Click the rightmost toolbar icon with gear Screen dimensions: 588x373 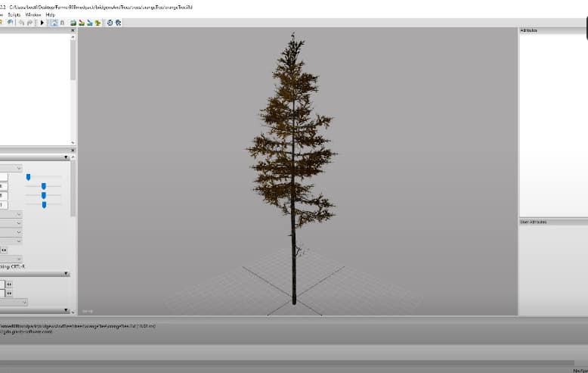pyautogui.click(x=118, y=23)
